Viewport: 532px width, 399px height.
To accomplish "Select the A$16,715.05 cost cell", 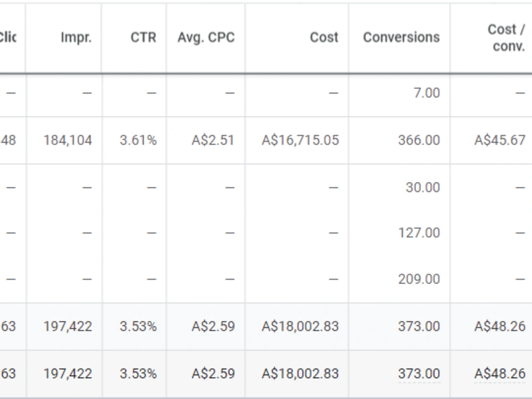I will [x=300, y=140].
